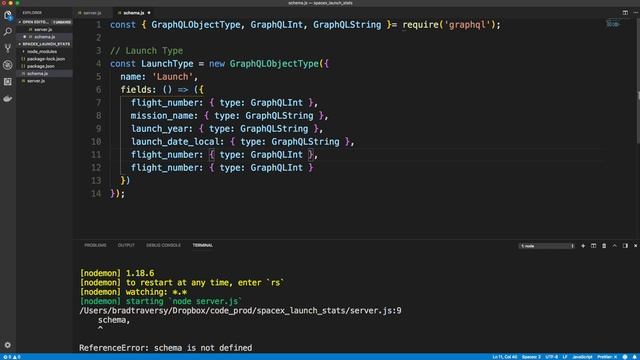Place cursor on 'launch_date_local' on line 10
The height and width of the screenshot is (360, 640).
coord(175,142)
